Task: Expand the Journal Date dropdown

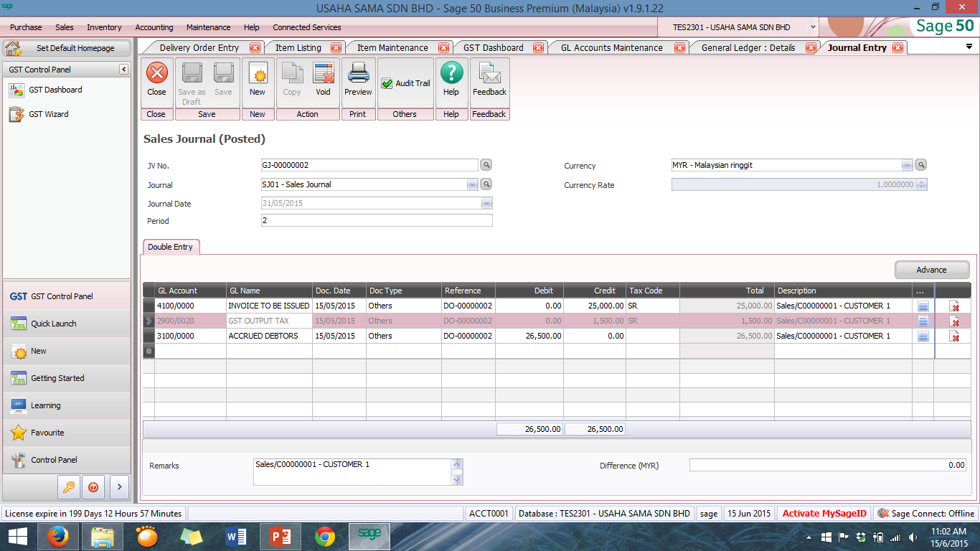Action: click(486, 204)
